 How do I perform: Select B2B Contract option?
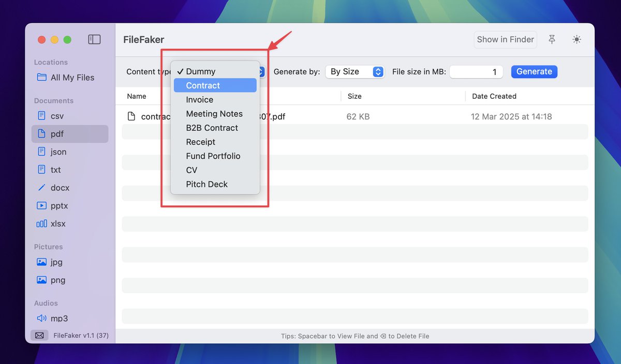pyautogui.click(x=215, y=128)
